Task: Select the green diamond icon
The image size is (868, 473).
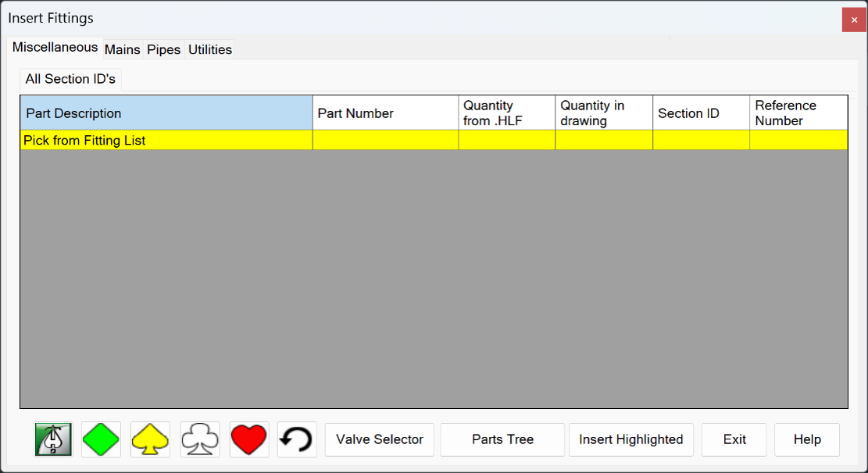Action: tap(101, 439)
